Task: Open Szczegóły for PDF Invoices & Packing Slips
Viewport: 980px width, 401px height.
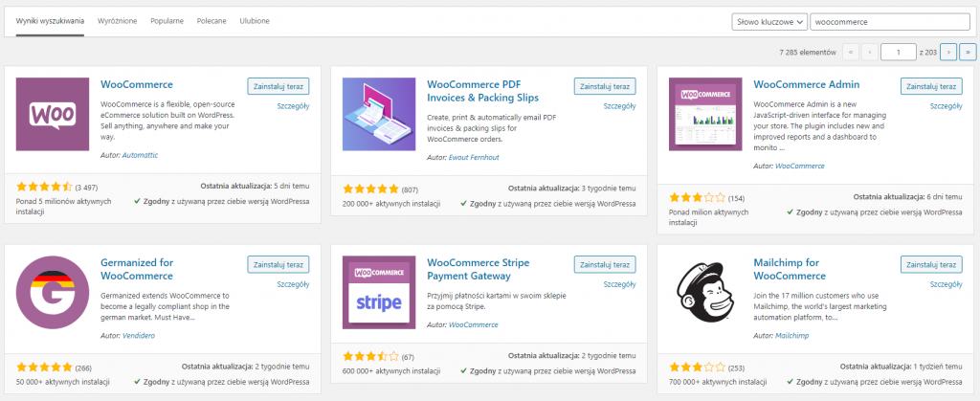Action: click(620, 106)
